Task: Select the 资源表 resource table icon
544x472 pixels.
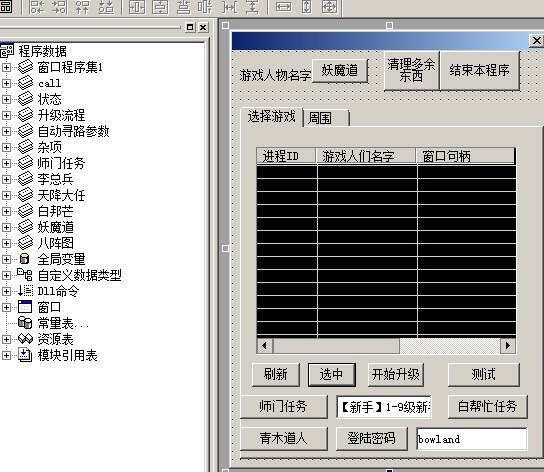Action: coord(25,339)
